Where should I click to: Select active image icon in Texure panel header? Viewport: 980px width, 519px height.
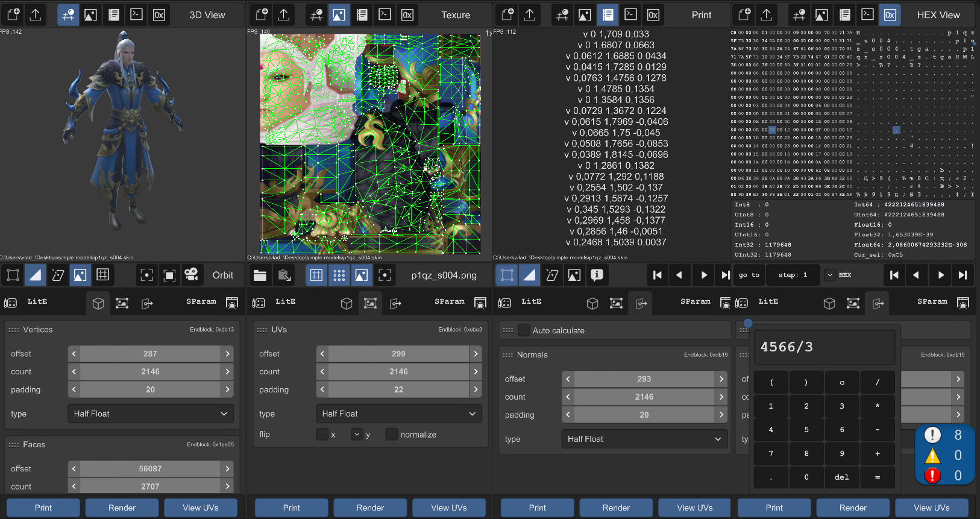pyautogui.click(x=339, y=15)
